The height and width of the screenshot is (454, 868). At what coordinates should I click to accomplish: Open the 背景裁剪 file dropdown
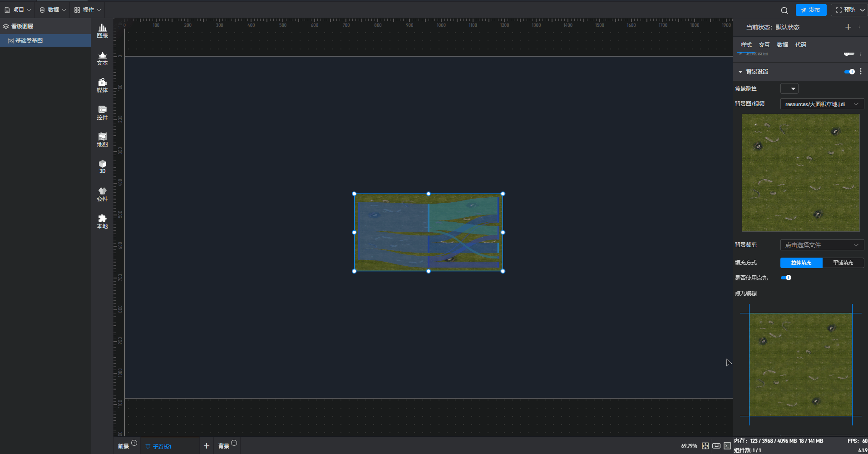(822, 245)
